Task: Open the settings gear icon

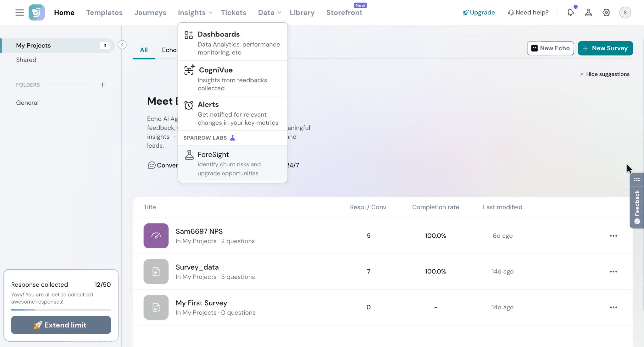Action: [x=606, y=13]
